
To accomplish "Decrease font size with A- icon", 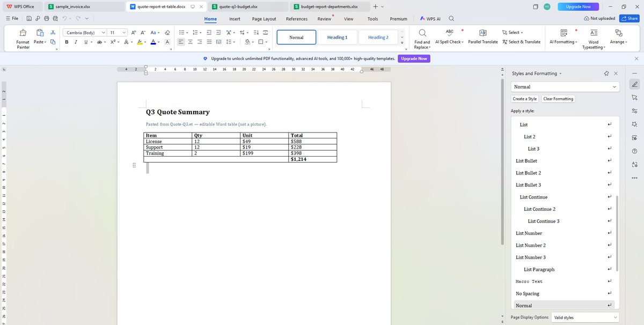I will (x=143, y=32).
